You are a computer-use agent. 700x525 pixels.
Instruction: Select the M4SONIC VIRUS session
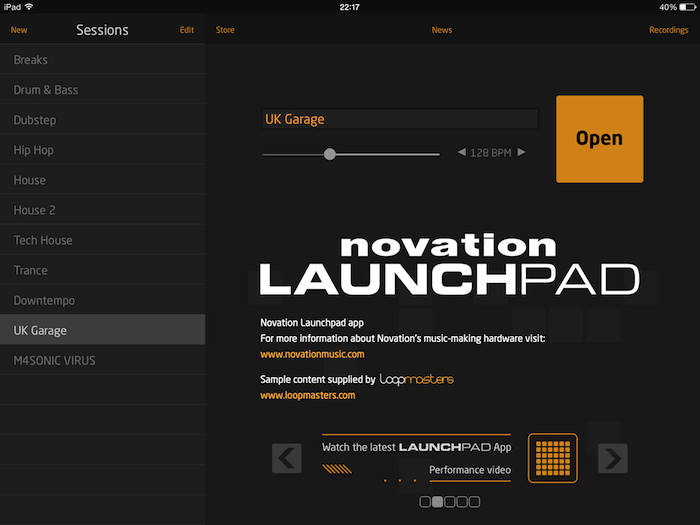point(103,360)
